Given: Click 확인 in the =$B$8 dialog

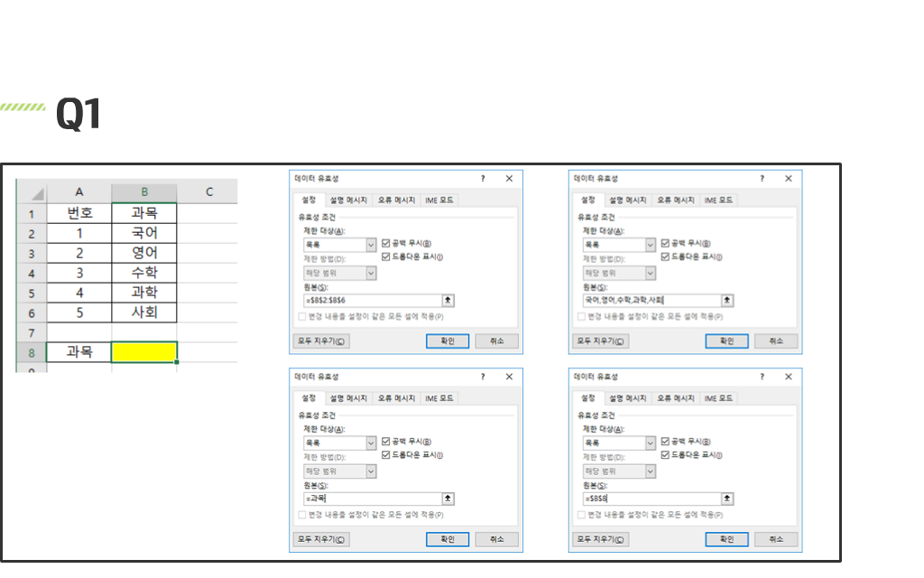Looking at the screenshot, I should 726,539.
